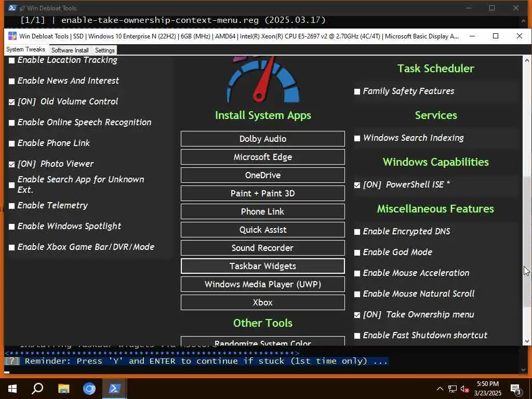The image size is (532, 399).
Task: Install OneDrive button
Action: (262, 175)
